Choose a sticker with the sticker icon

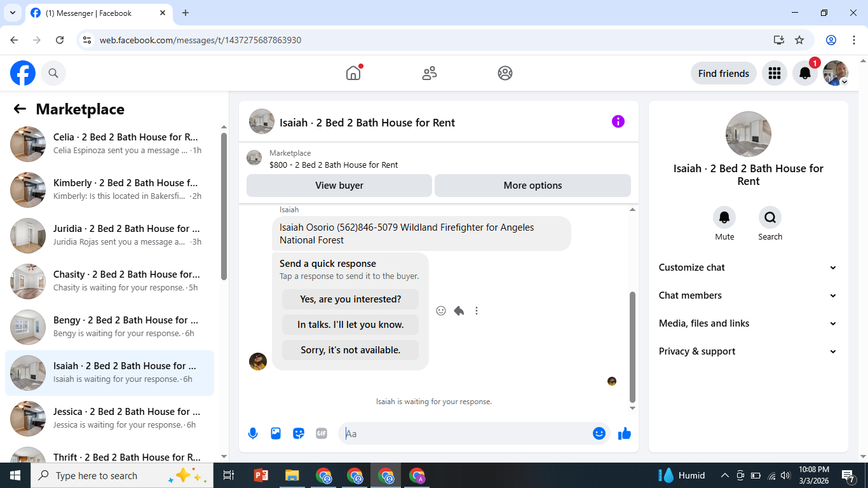point(299,433)
